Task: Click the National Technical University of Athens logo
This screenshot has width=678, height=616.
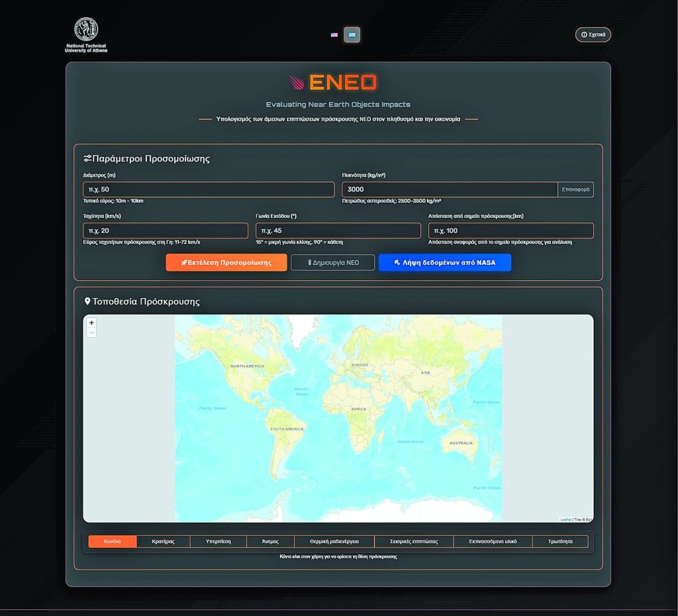Action: click(86, 35)
